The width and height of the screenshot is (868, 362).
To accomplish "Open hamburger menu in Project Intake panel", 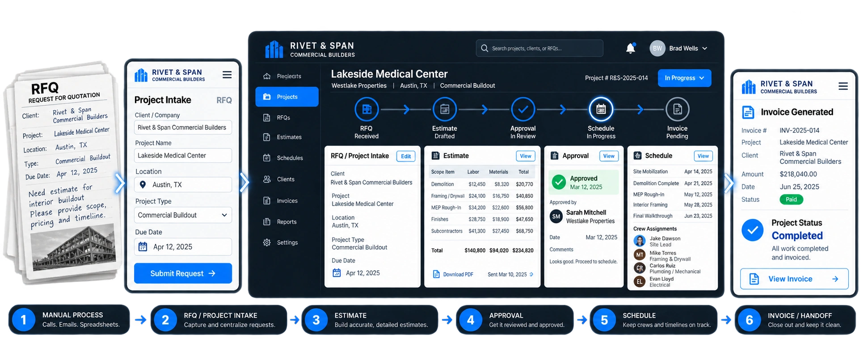I will [x=227, y=75].
